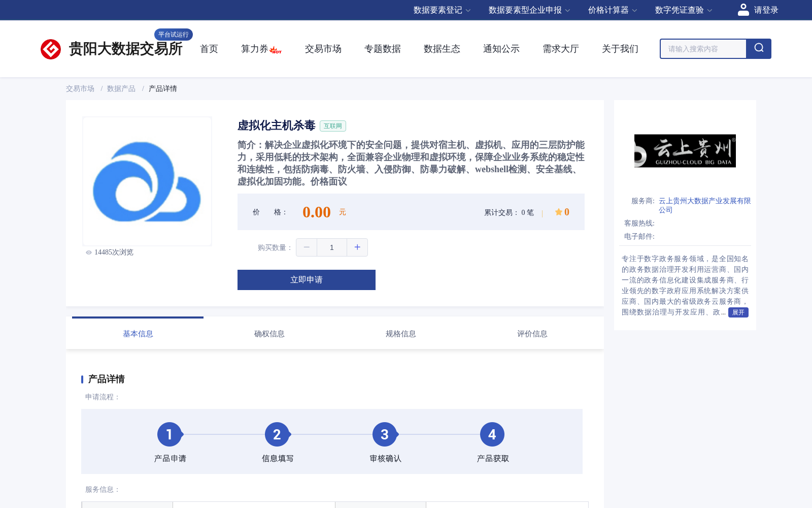812x508 pixels.
Task: Click the 互联网 category tag
Action: 333,126
